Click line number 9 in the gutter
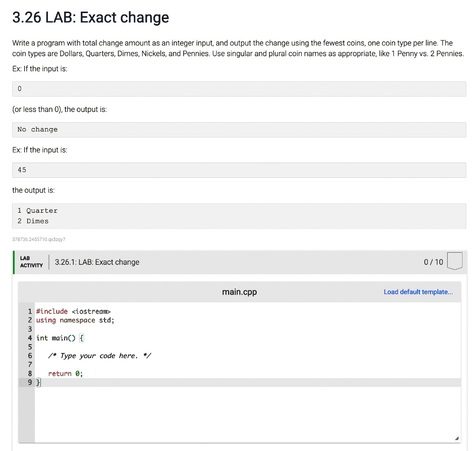The width and height of the screenshot is (476, 451). pos(30,382)
